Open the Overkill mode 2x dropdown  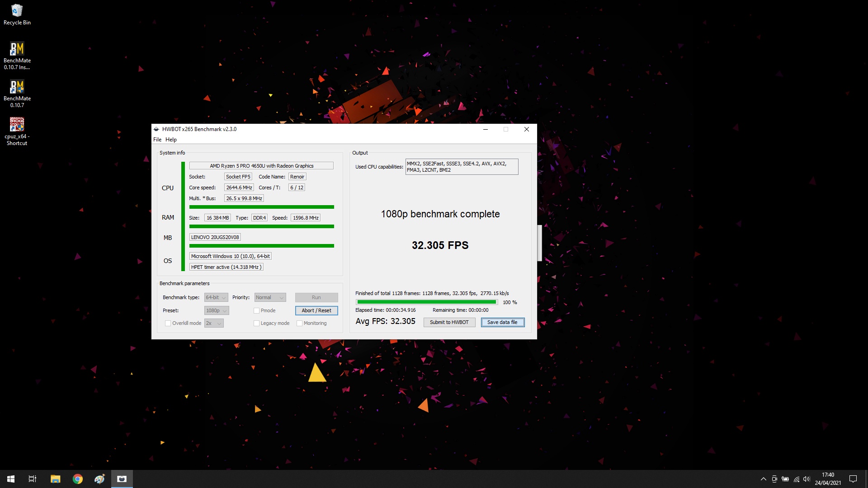tap(214, 324)
